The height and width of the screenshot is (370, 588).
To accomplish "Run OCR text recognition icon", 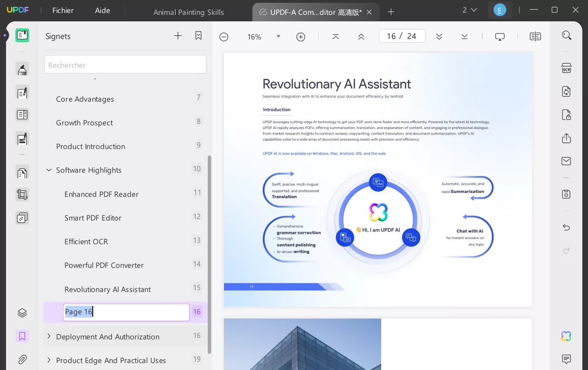I will 566,68.
